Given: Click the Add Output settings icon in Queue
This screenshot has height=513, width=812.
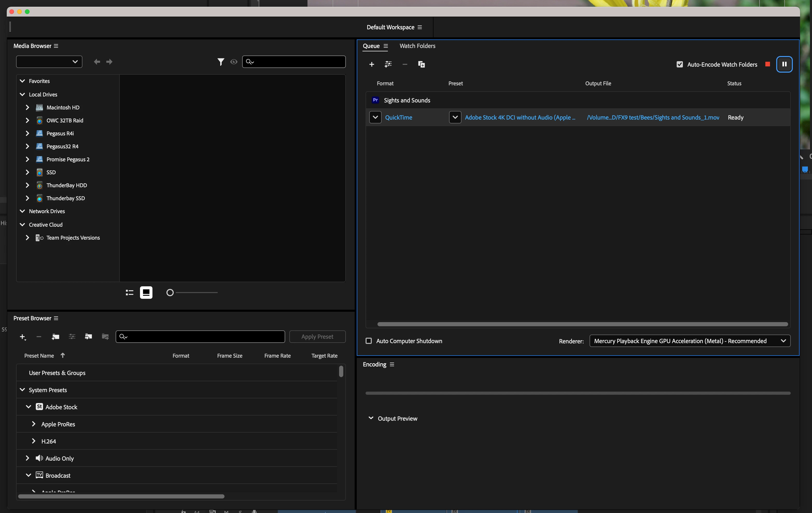Looking at the screenshot, I should (x=388, y=64).
